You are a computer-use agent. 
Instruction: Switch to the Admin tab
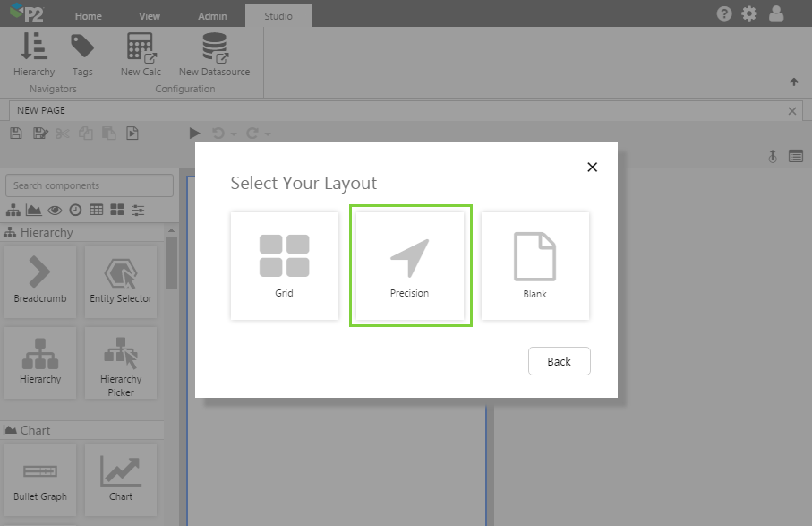[211, 15]
